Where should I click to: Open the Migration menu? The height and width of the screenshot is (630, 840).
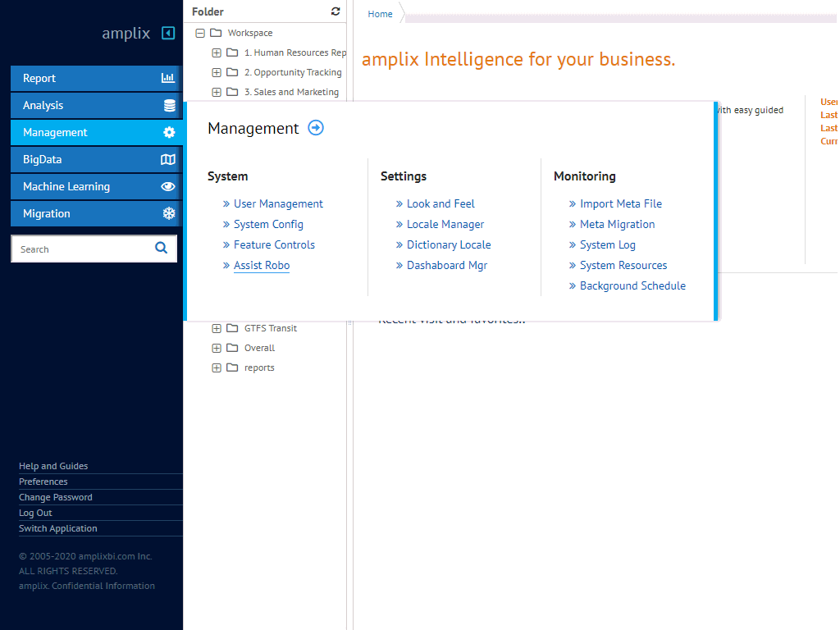(x=97, y=214)
